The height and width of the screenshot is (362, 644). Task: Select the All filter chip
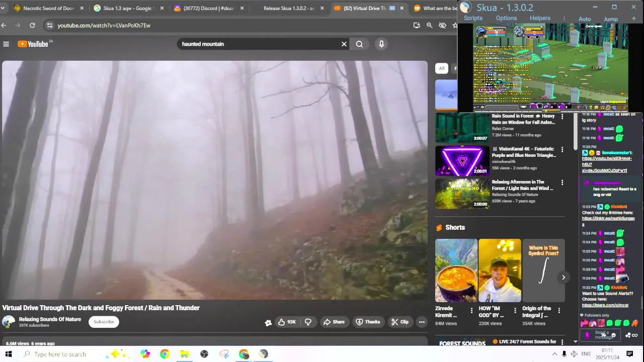(441, 68)
